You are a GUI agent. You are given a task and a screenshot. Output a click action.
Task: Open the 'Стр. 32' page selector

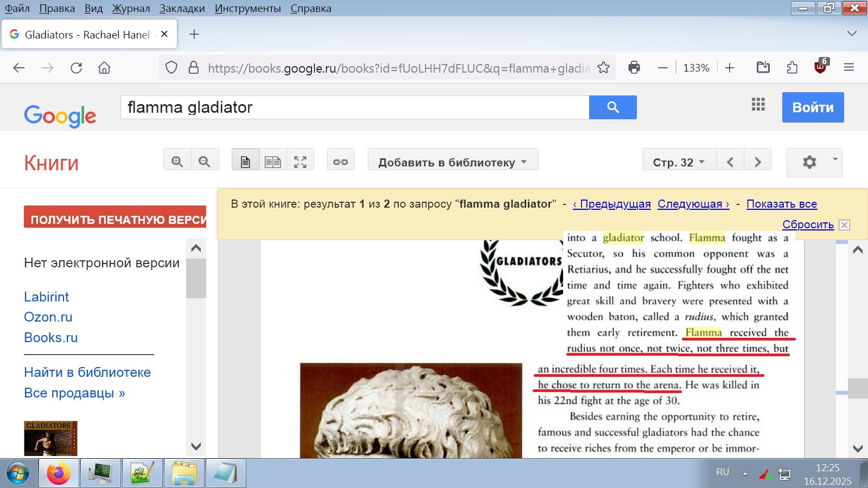(x=679, y=162)
